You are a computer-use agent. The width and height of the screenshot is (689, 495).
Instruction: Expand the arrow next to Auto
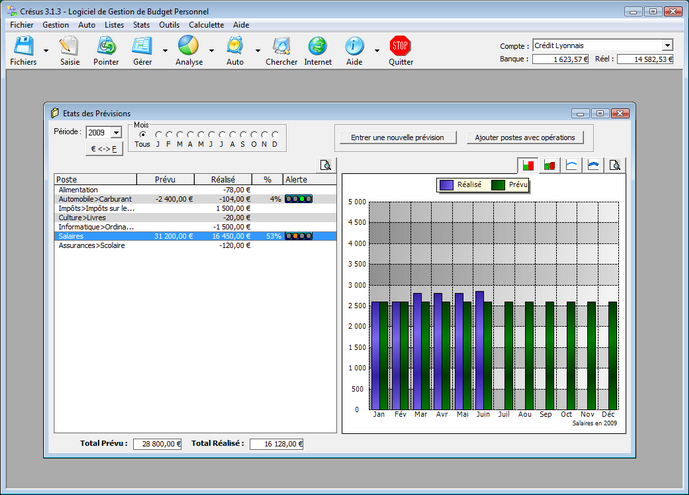tap(257, 51)
